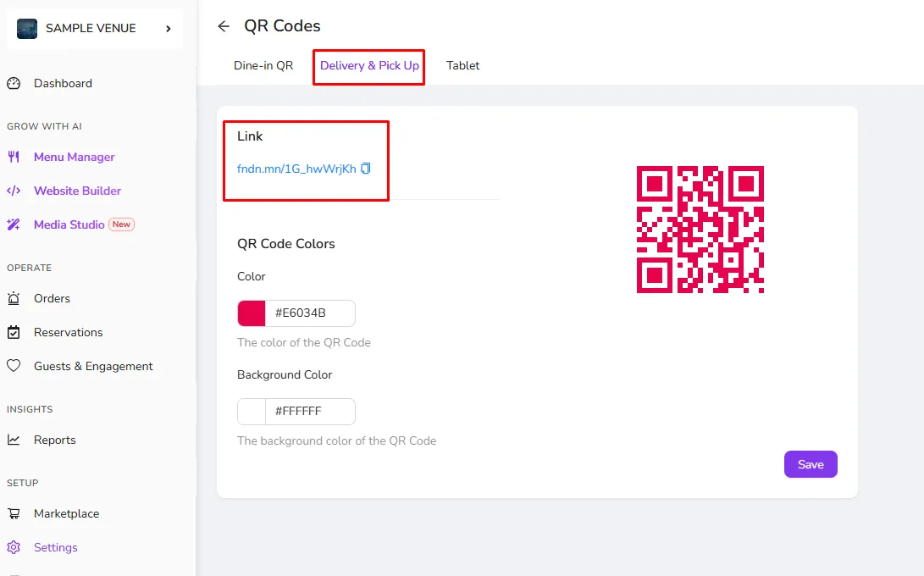924x576 pixels.
Task: Open Guests & Engagement page
Action: [x=93, y=366]
